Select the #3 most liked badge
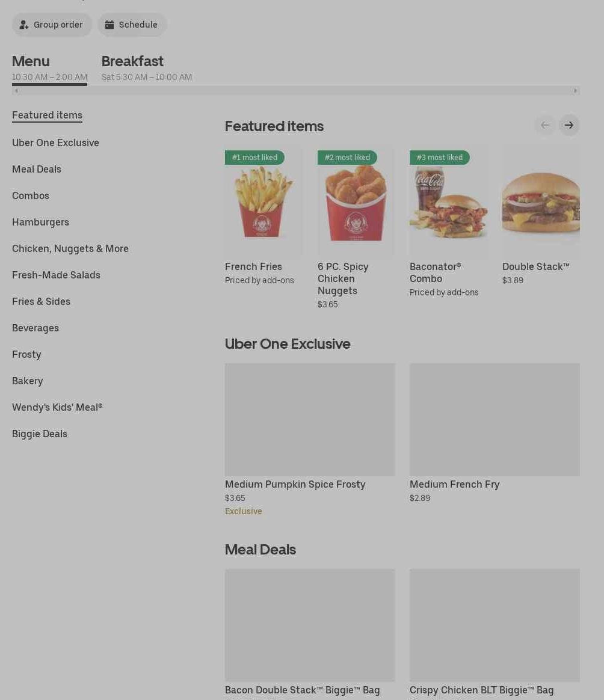The image size is (604, 700). pyautogui.click(x=440, y=157)
